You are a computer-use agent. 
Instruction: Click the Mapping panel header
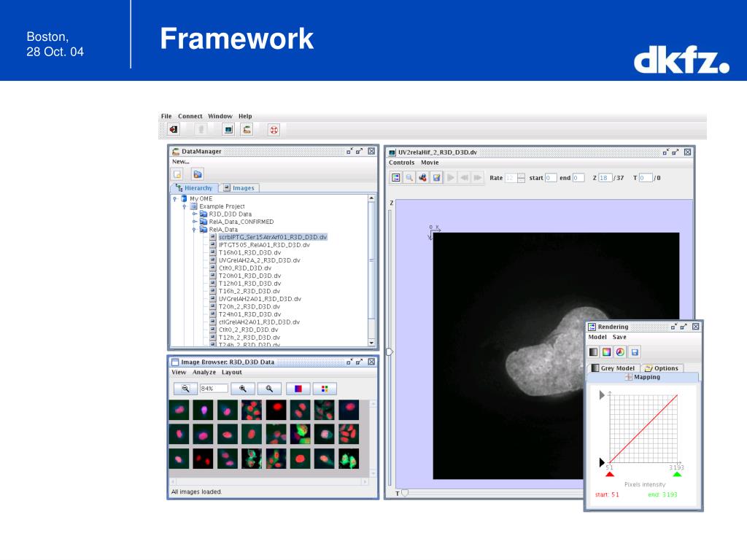(643, 377)
